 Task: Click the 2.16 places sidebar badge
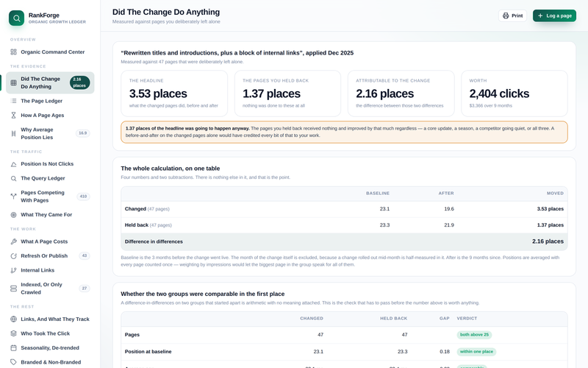click(x=79, y=82)
